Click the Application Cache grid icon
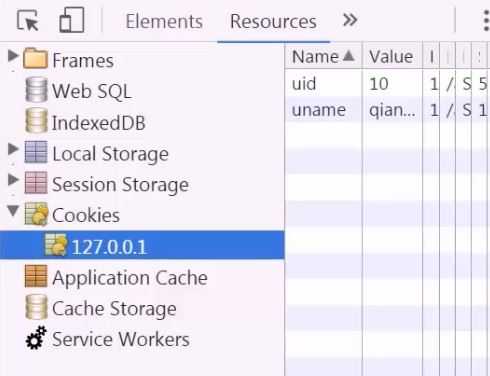490x376 pixels. pos(36,276)
